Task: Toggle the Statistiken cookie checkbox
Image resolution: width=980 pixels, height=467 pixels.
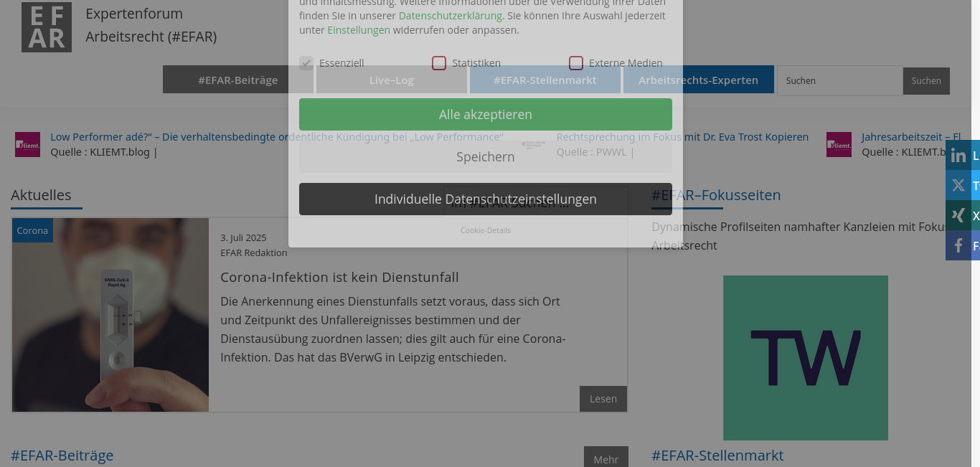Action: click(x=439, y=63)
